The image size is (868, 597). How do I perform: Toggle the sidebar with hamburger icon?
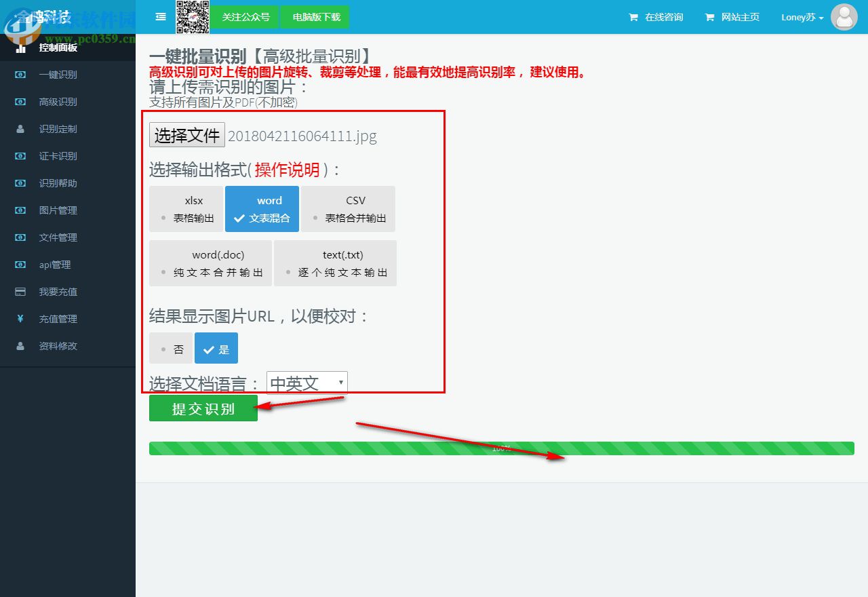tap(160, 17)
